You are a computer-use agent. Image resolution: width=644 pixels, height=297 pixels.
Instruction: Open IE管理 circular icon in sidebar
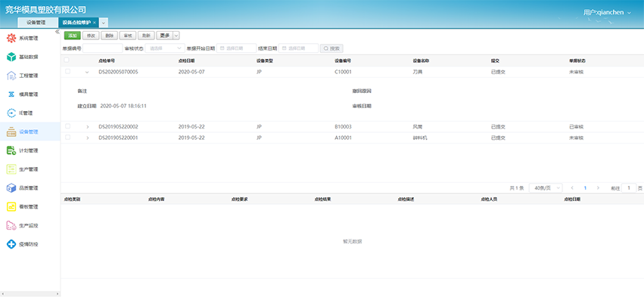click(x=11, y=113)
